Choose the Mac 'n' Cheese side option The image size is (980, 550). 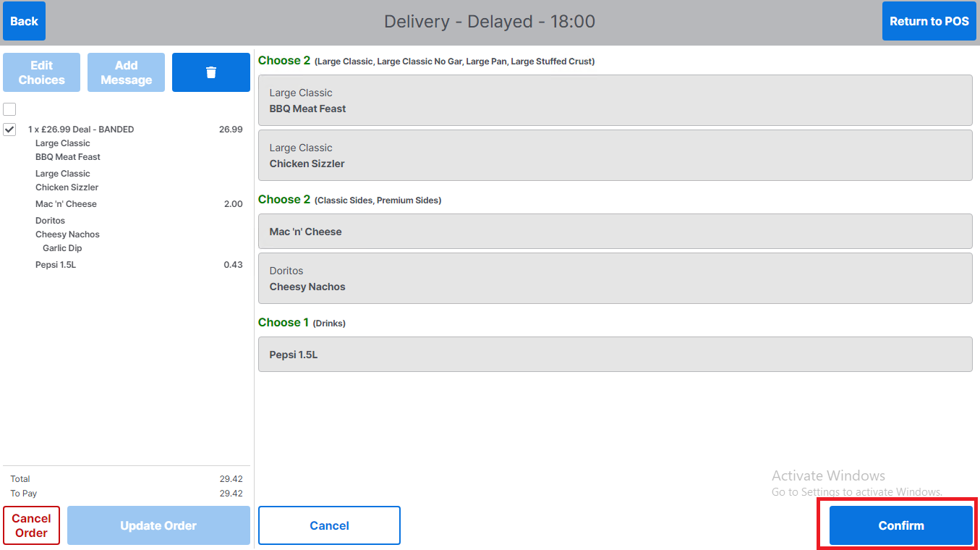[x=615, y=232]
